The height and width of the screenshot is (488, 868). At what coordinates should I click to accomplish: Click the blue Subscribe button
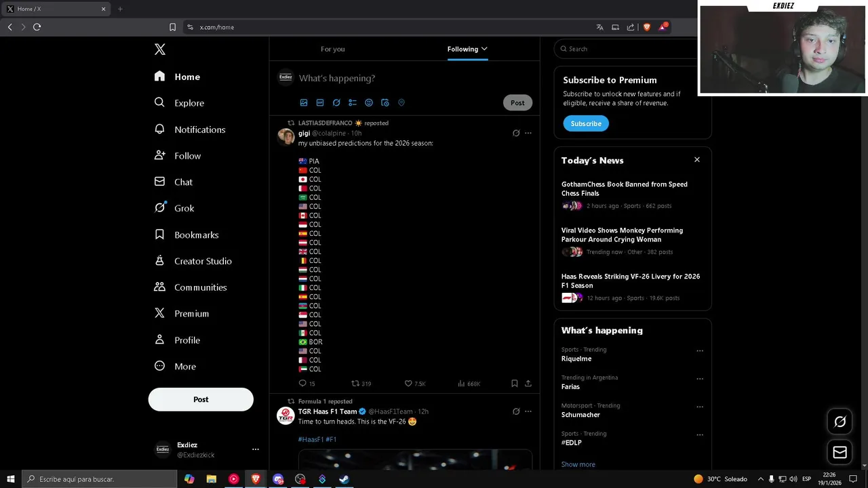pos(586,123)
